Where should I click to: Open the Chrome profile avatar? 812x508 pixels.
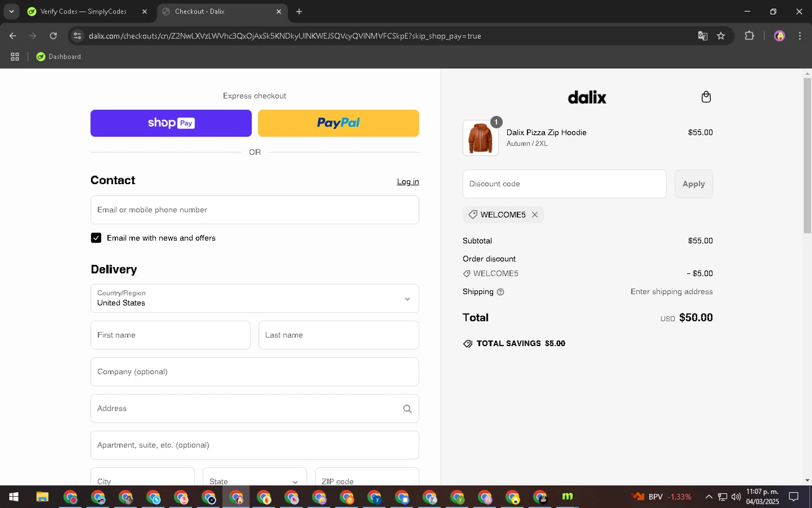780,36
